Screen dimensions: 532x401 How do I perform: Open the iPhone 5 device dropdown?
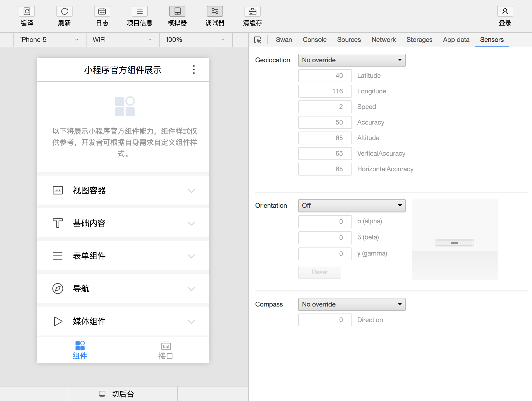pos(50,40)
